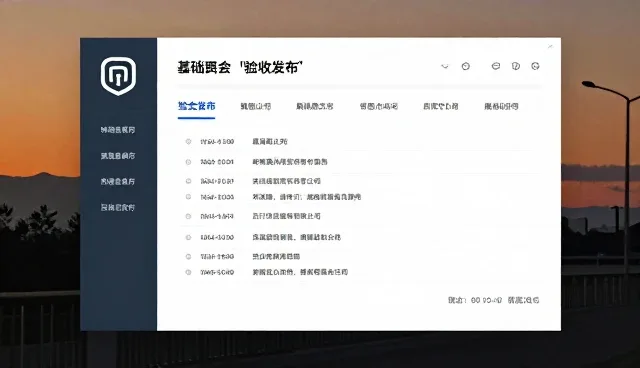Click the code number in the second list row
Screen dimensions: 640x368
(217, 162)
